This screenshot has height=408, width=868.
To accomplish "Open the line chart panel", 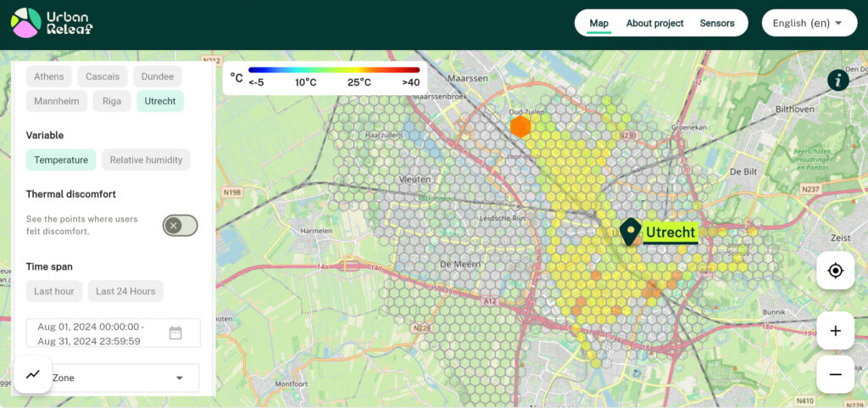I will point(33,374).
